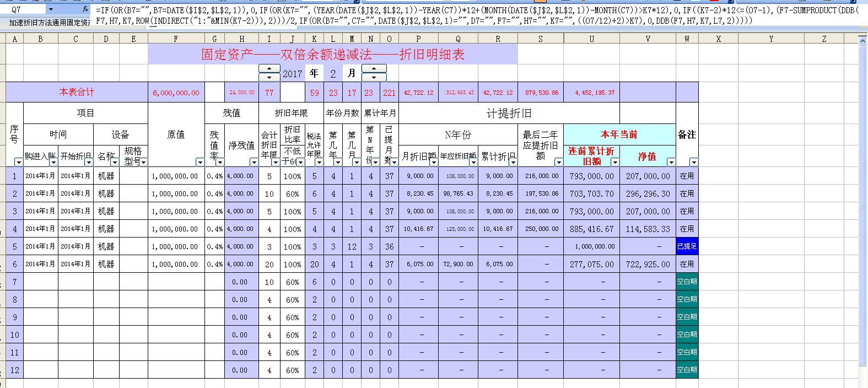Open the 开始折旧 filter dropdown
This screenshot has width=868, height=388.
coord(89,162)
